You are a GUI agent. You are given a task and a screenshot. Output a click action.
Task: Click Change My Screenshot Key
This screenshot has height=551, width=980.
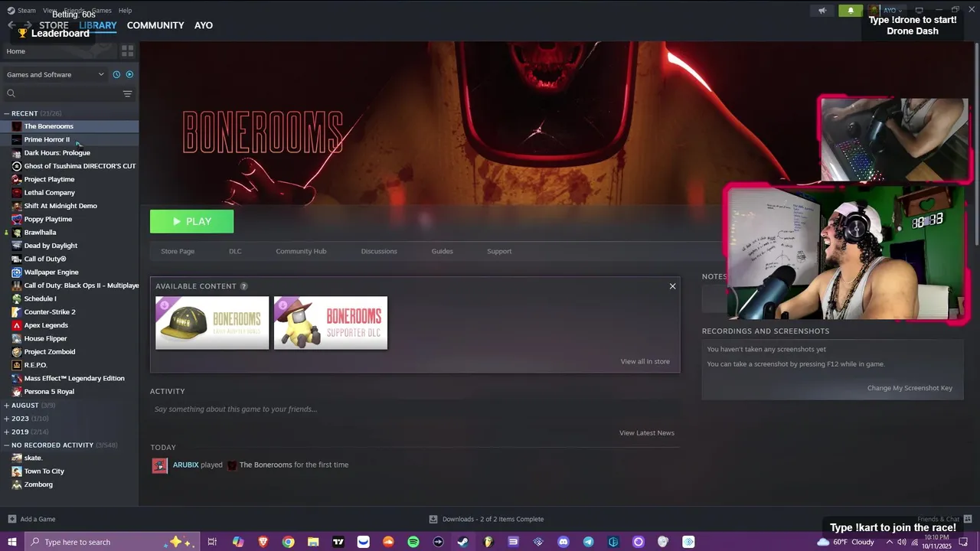coord(910,388)
